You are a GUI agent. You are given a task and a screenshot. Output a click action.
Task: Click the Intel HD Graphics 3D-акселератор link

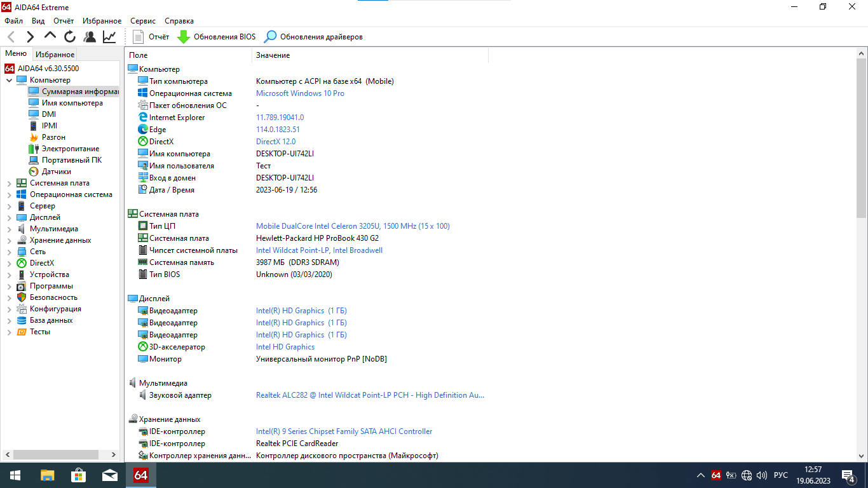pos(285,347)
